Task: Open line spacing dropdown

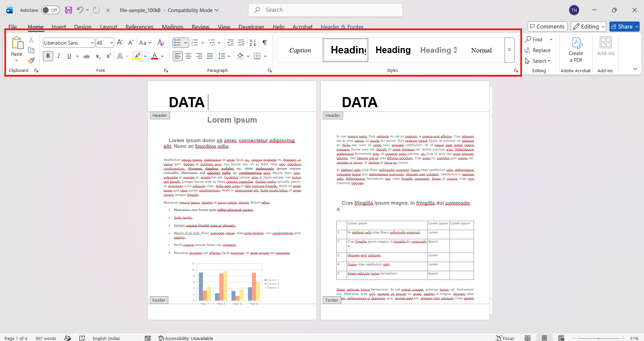Action: pos(224,56)
